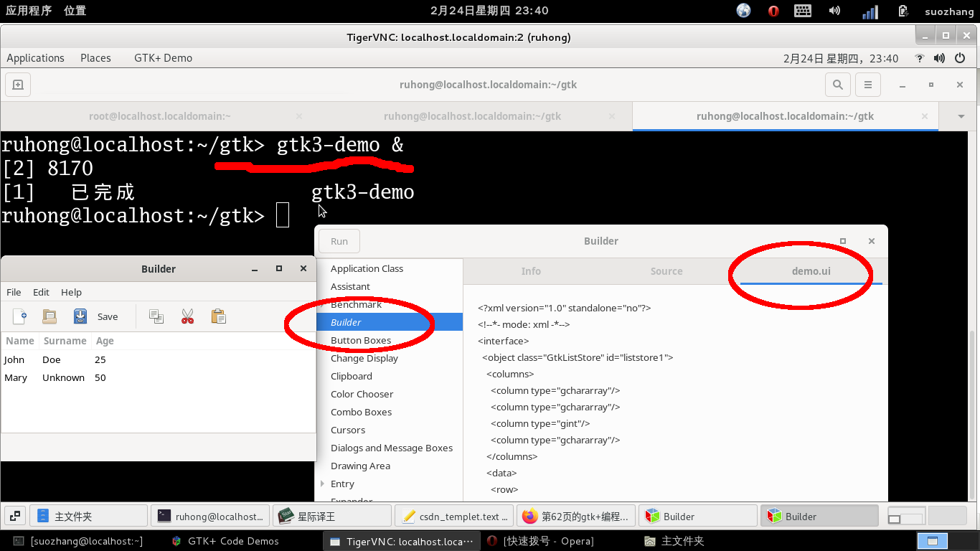This screenshot has width=980, height=551.
Task: Open the Places menu in the VNC session
Action: [x=95, y=58]
